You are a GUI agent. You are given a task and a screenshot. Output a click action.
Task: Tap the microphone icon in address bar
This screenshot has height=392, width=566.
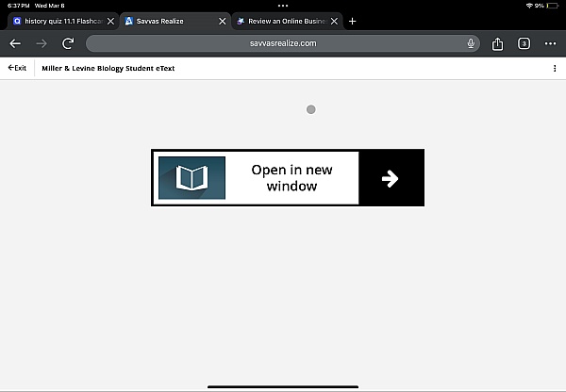(x=470, y=43)
